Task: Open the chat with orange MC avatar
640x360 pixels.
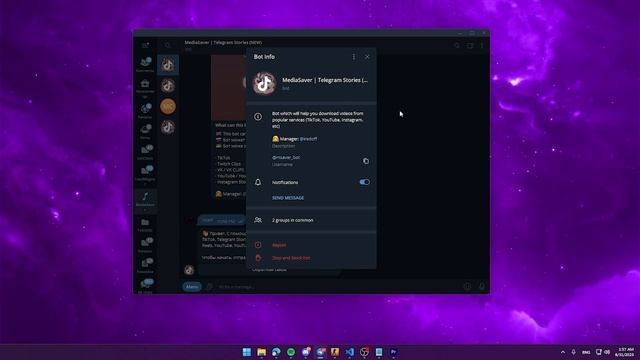Action: [x=168, y=107]
